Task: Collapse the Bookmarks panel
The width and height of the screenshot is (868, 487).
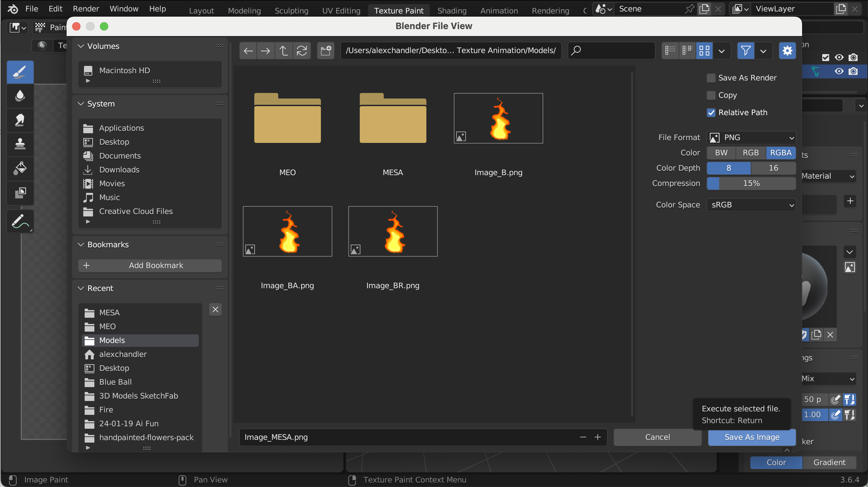Action: coord(81,245)
